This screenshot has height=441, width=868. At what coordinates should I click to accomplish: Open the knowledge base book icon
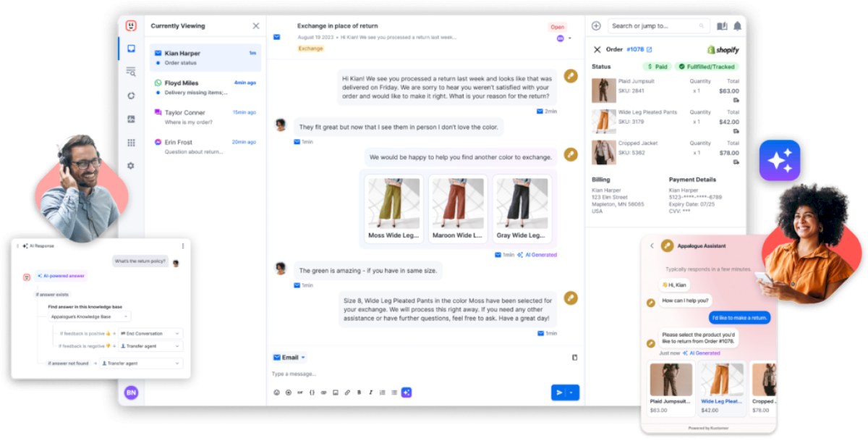coord(721,25)
